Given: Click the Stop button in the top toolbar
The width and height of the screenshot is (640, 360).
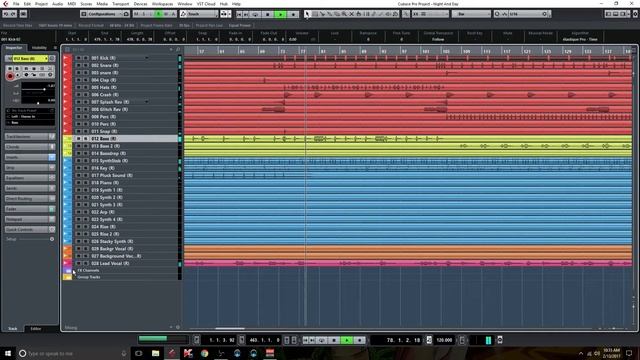Looking at the screenshot, I should point(268,14).
